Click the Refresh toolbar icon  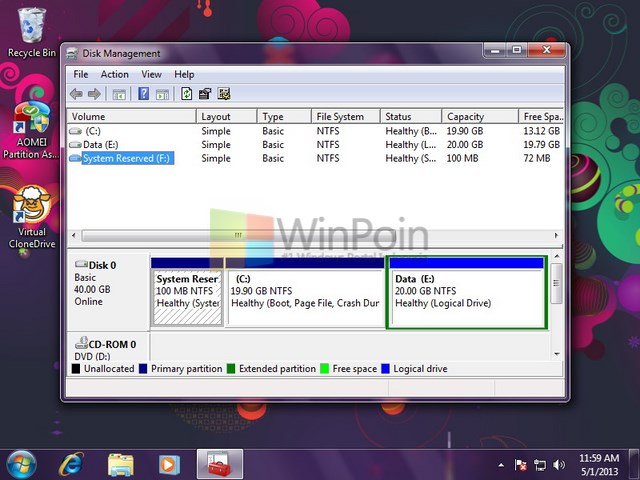[187, 94]
